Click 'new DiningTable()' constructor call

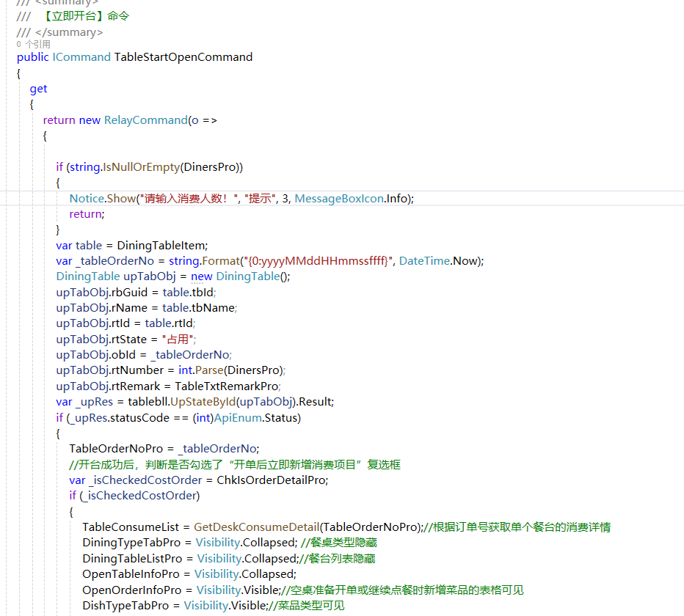(x=241, y=276)
